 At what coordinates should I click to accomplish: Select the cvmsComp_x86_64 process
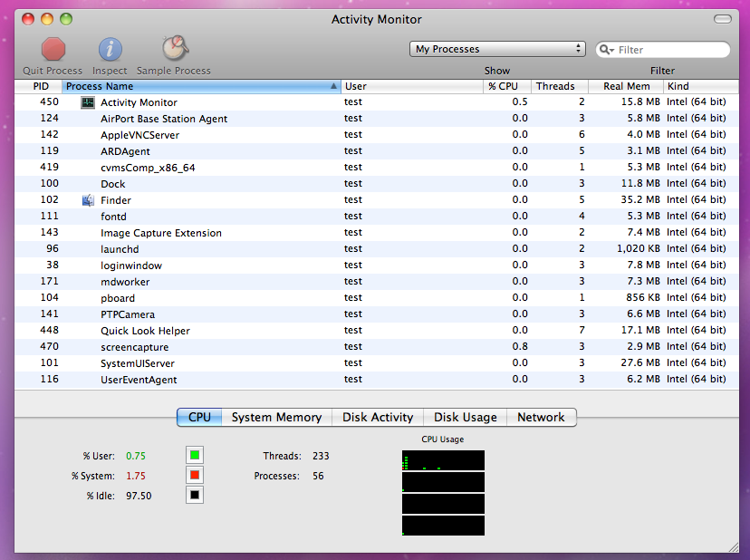pyautogui.click(x=377, y=168)
